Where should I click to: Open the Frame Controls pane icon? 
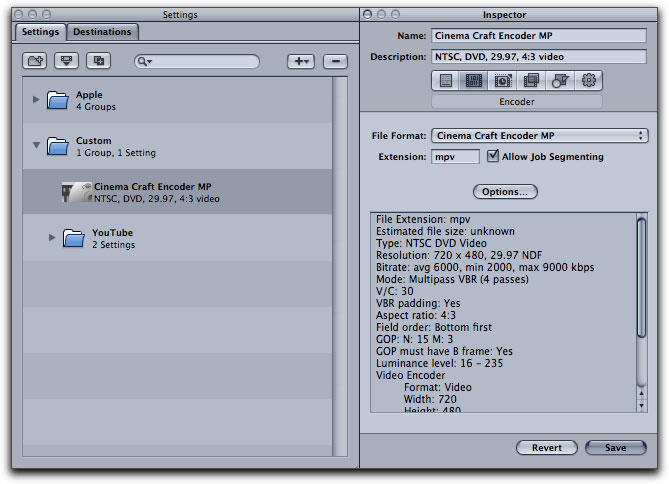[502, 81]
